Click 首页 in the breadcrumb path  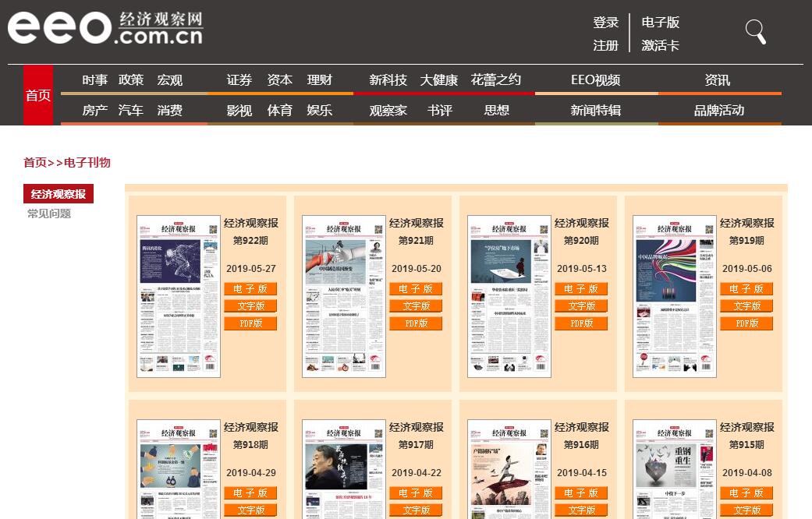pos(34,162)
